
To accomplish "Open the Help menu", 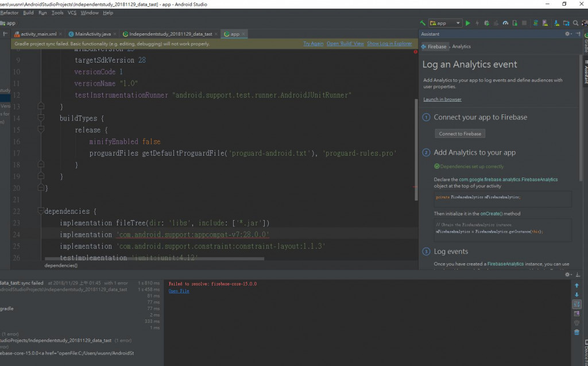I will [107, 13].
